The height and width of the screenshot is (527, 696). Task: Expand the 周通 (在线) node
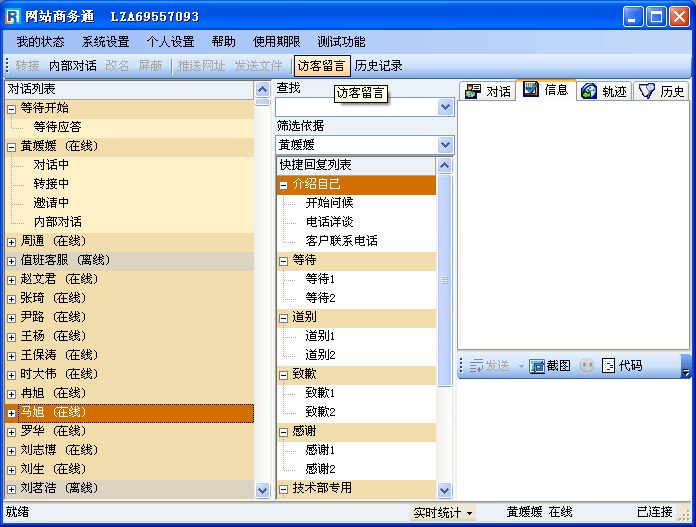(12, 242)
